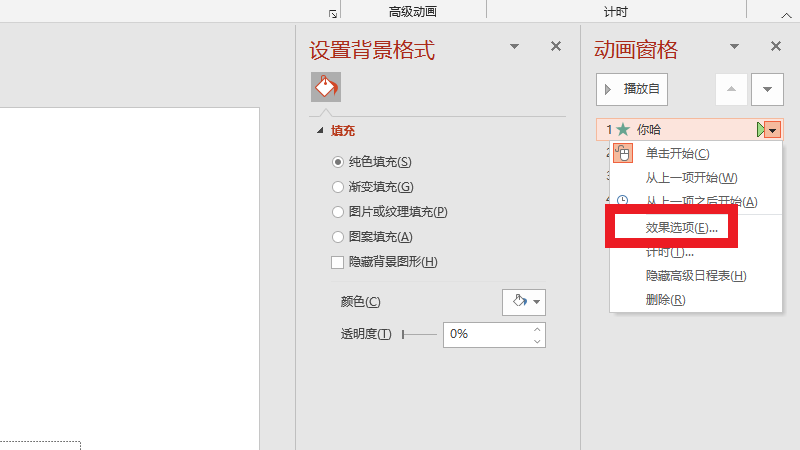Click the 透明度 slider track
This screenshot has width=800, height=450.
[x=419, y=334]
